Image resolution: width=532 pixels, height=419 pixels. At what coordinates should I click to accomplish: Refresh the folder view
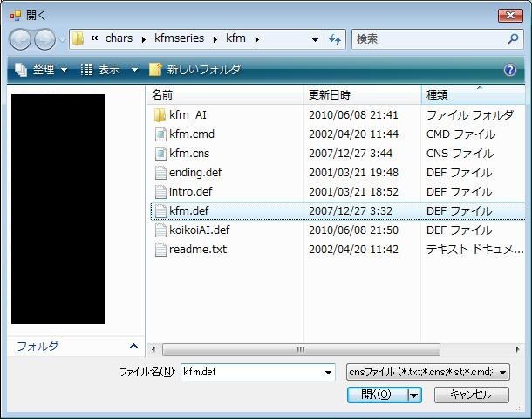(335, 40)
